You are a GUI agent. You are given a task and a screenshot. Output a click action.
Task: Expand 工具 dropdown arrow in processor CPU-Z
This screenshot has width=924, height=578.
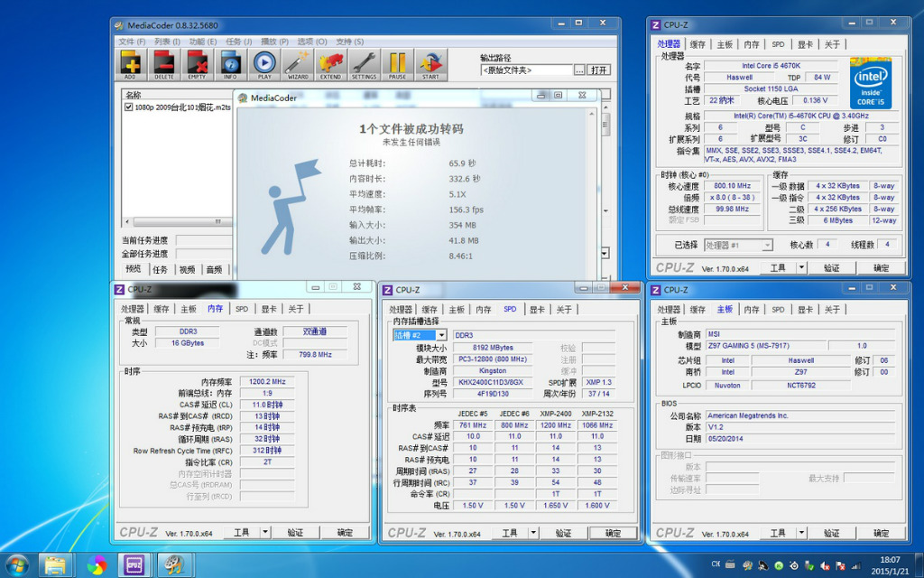(801, 267)
